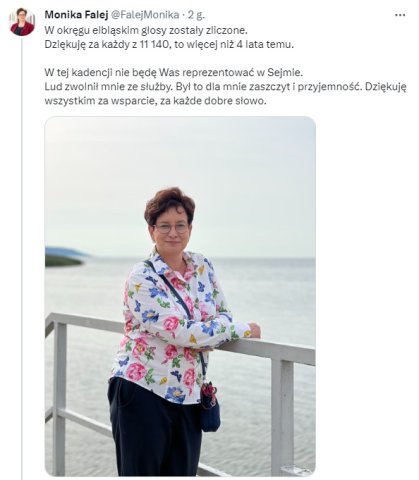Click the navy shoulder bag in the photo

pos(210,408)
